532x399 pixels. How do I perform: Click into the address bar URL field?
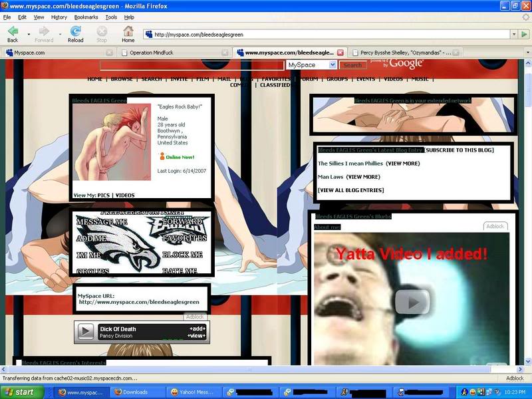(x=327, y=35)
